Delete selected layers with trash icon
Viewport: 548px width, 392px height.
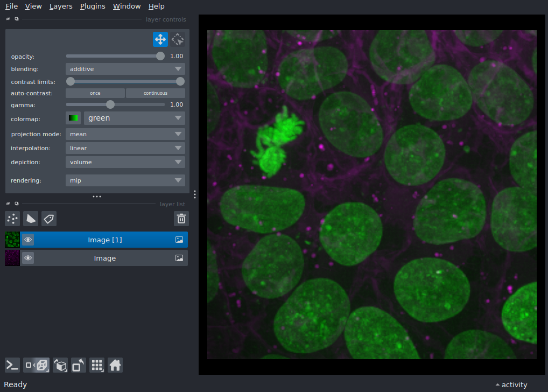pos(181,218)
